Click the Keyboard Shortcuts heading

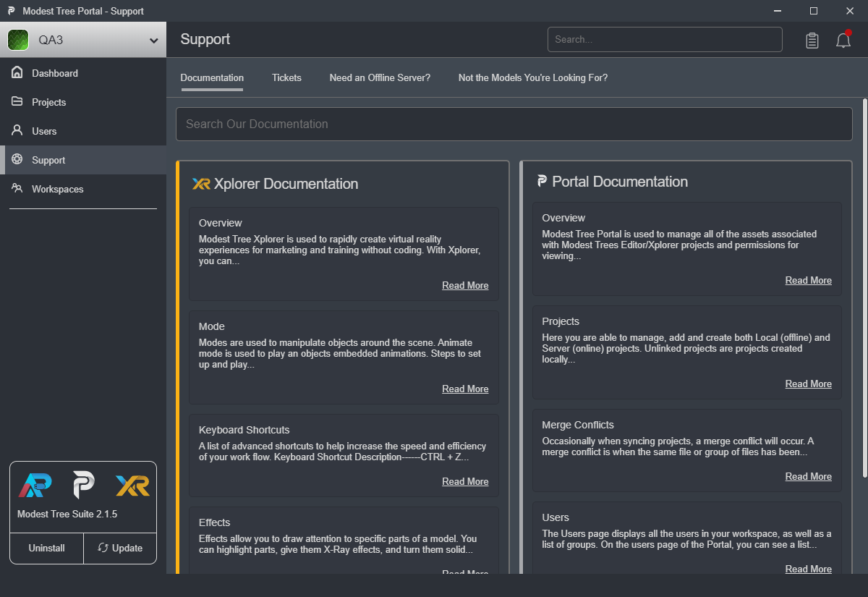(x=244, y=430)
